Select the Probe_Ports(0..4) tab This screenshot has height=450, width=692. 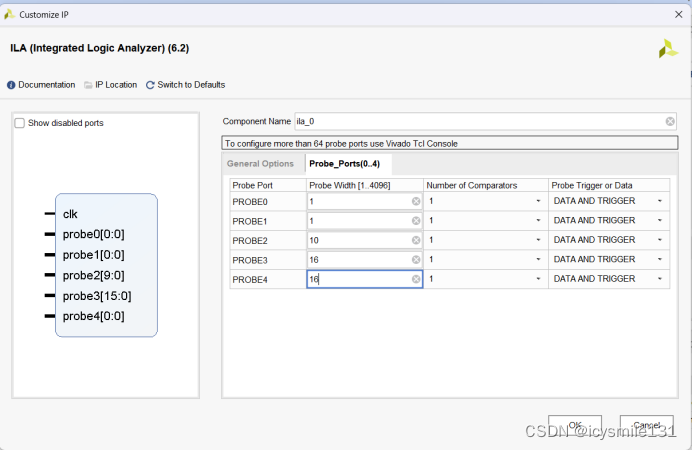click(345, 164)
